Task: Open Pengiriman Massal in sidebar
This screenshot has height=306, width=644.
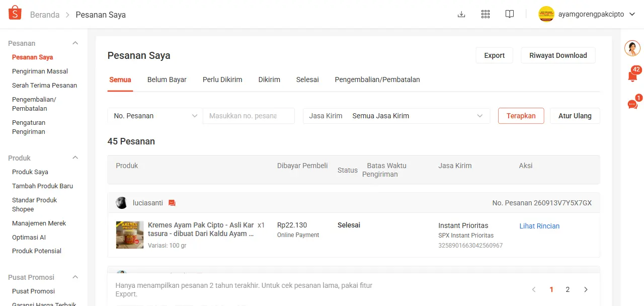Action: coord(40,71)
